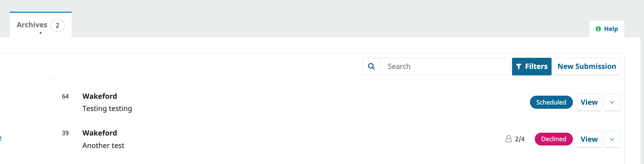Click the 2/4 review count
644x164 pixels.
[520, 139]
